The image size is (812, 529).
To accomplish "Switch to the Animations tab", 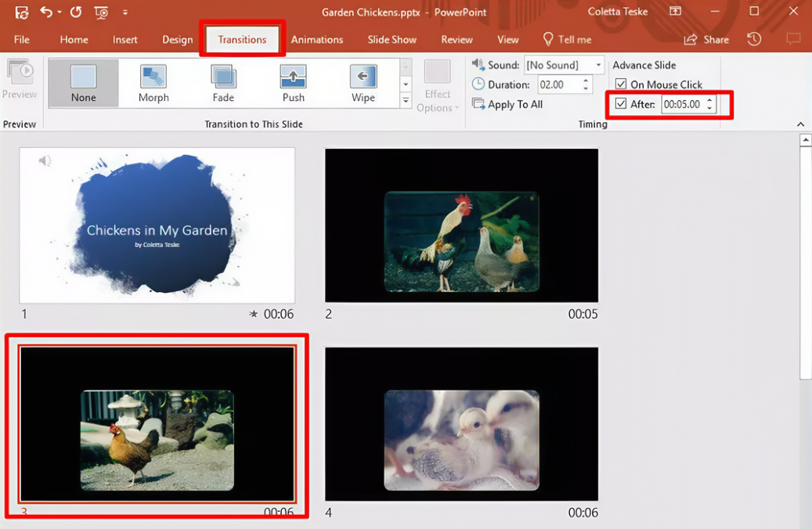I will [x=317, y=39].
